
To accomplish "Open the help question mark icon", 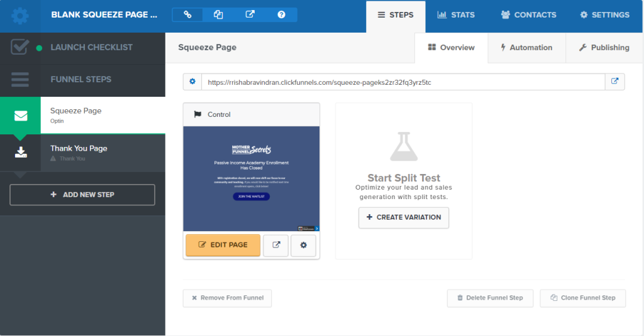I will pos(281,14).
